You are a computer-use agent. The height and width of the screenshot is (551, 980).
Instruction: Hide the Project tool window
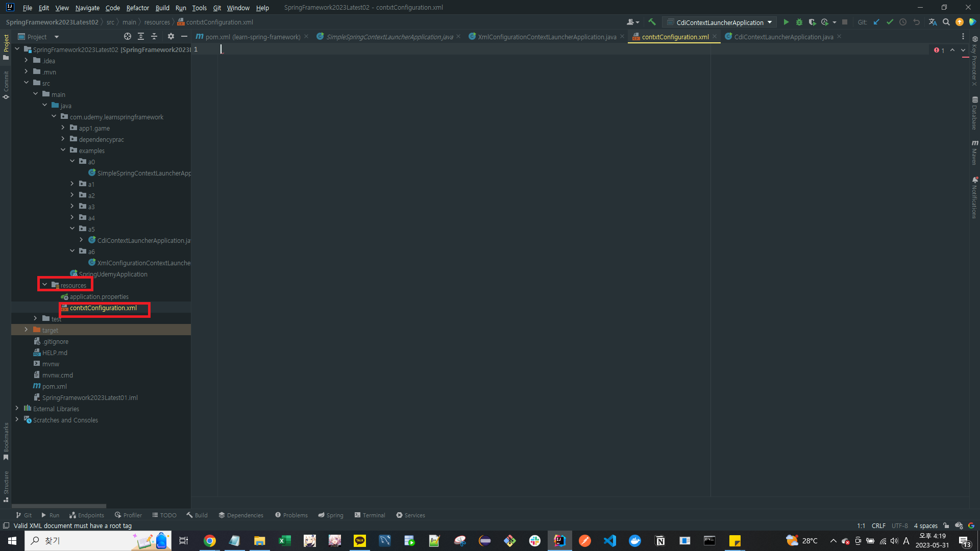point(184,36)
